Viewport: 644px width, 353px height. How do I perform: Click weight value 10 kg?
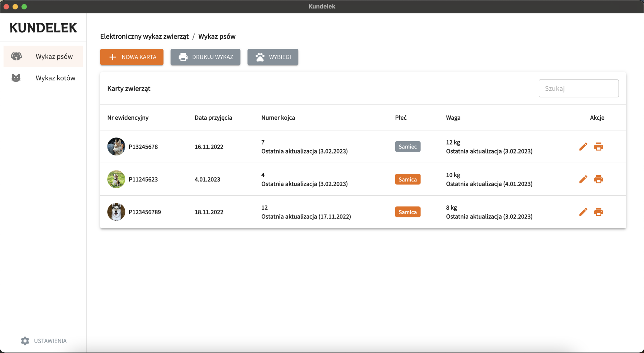(453, 175)
